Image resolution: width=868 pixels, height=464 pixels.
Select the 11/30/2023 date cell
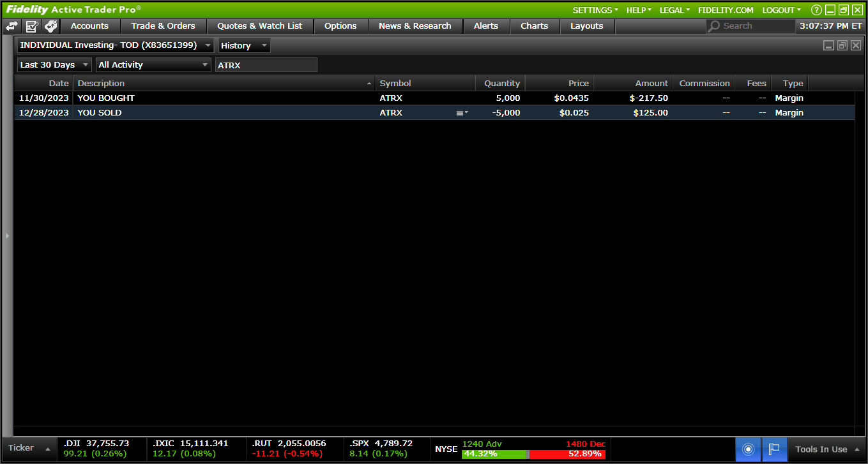(x=44, y=98)
